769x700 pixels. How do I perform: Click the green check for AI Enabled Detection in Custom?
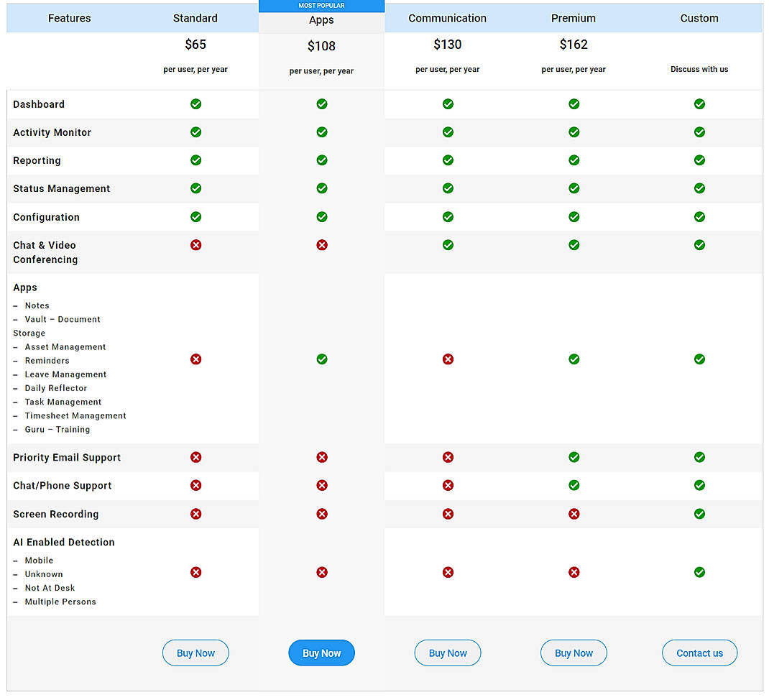tap(699, 573)
